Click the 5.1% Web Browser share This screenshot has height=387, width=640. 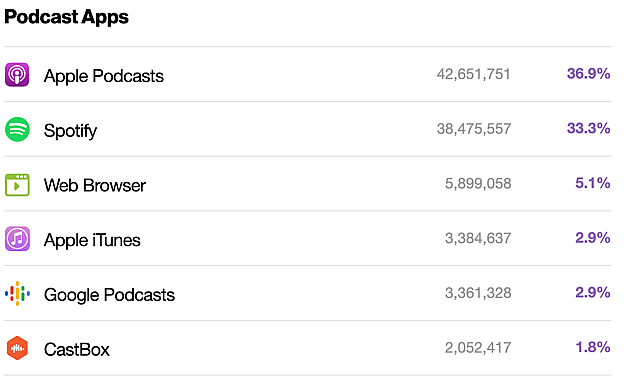click(593, 183)
